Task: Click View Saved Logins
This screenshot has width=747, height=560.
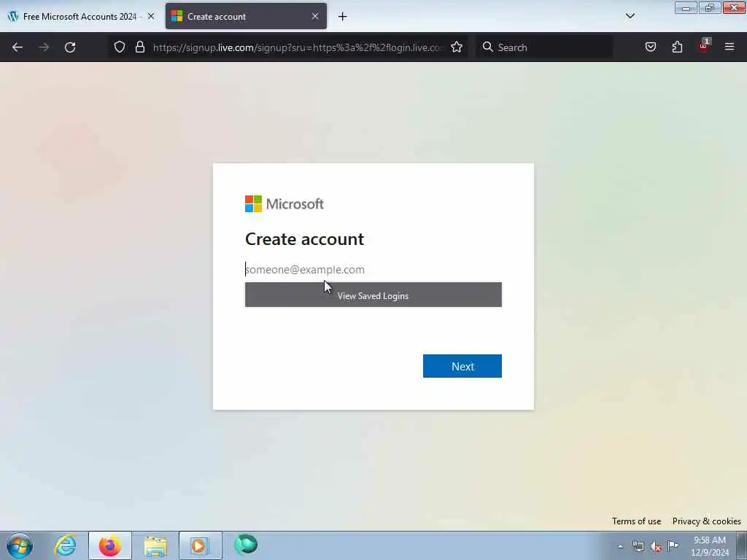Action: (373, 295)
